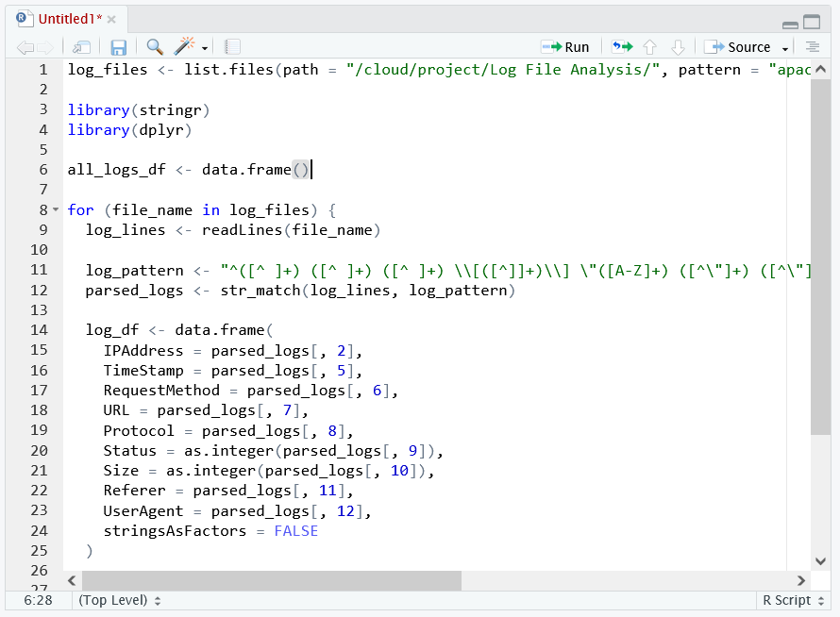
Task: Click Show in New Window icon
Action: pyautogui.click(x=82, y=47)
